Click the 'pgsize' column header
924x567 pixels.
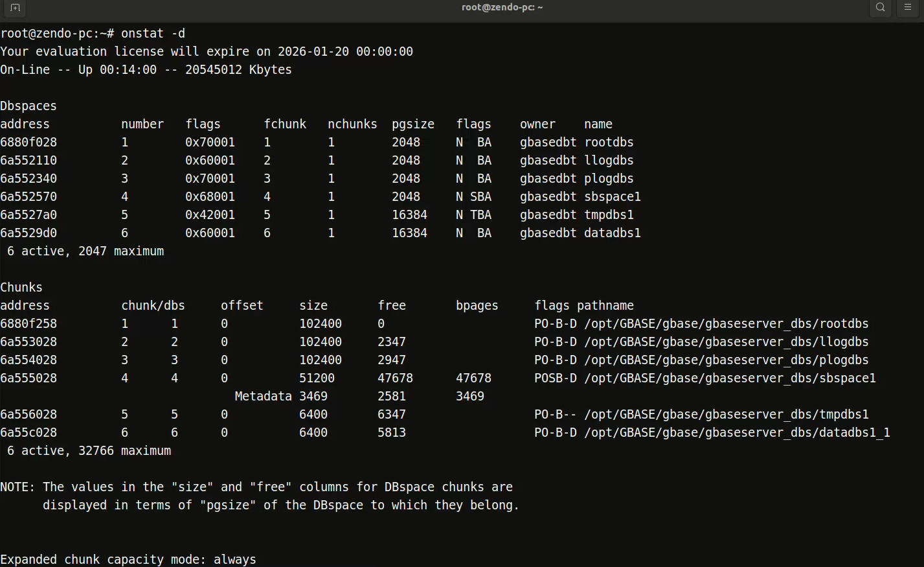coord(413,124)
